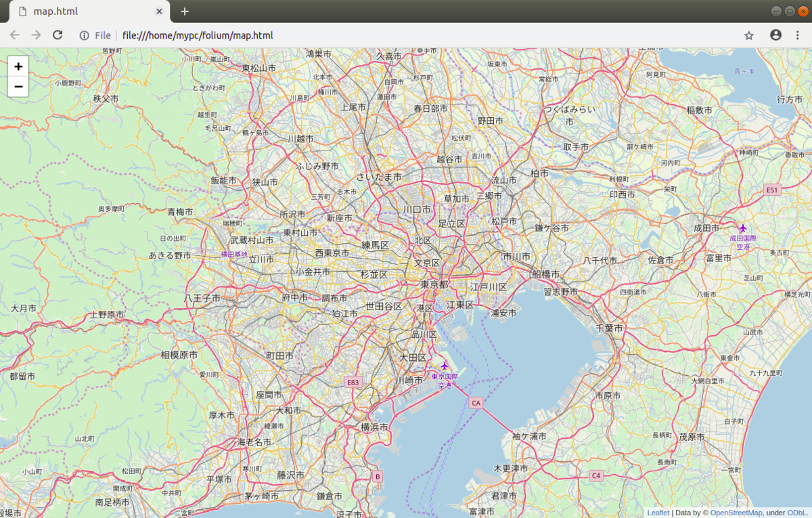The width and height of the screenshot is (812, 518).
Task: Click the 八王子市 label
Action: coord(202,298)
